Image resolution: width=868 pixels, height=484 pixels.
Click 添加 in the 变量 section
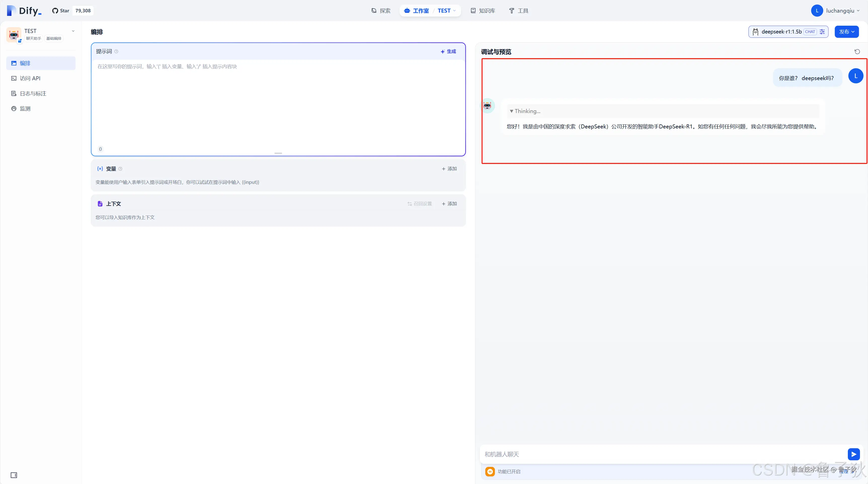449,169
